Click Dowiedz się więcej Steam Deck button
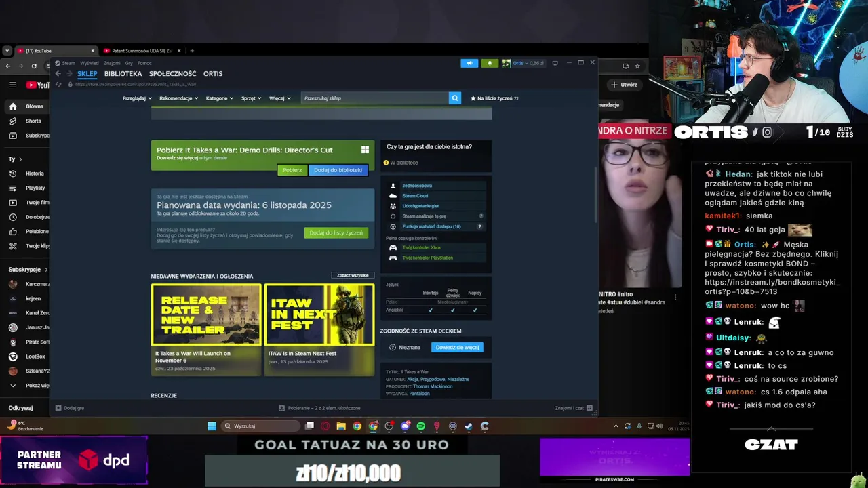The height and width of the screenshot is (488, 868). point(457,348)
